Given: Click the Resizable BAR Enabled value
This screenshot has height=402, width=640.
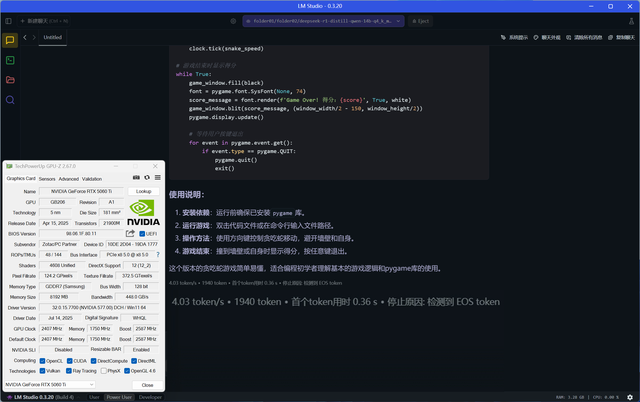Looking at the screenshot, I should [141, 349].
